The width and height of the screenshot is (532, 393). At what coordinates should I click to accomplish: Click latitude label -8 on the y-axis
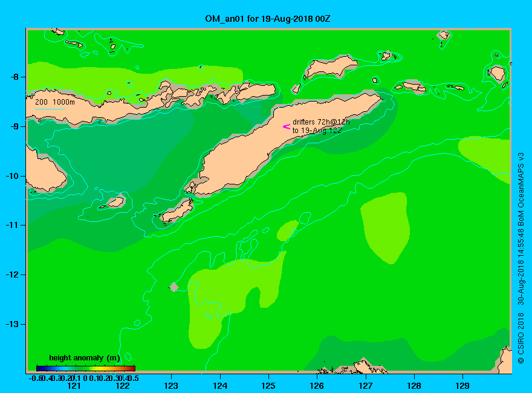[15, 77]
